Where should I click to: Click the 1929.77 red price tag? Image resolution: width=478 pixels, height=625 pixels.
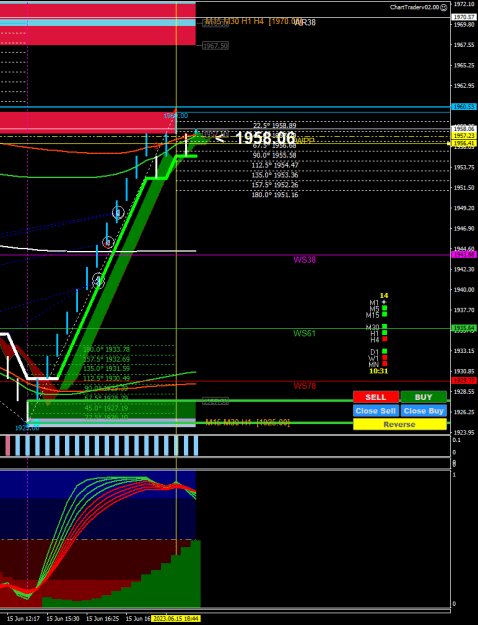click(x=464, y=381)
